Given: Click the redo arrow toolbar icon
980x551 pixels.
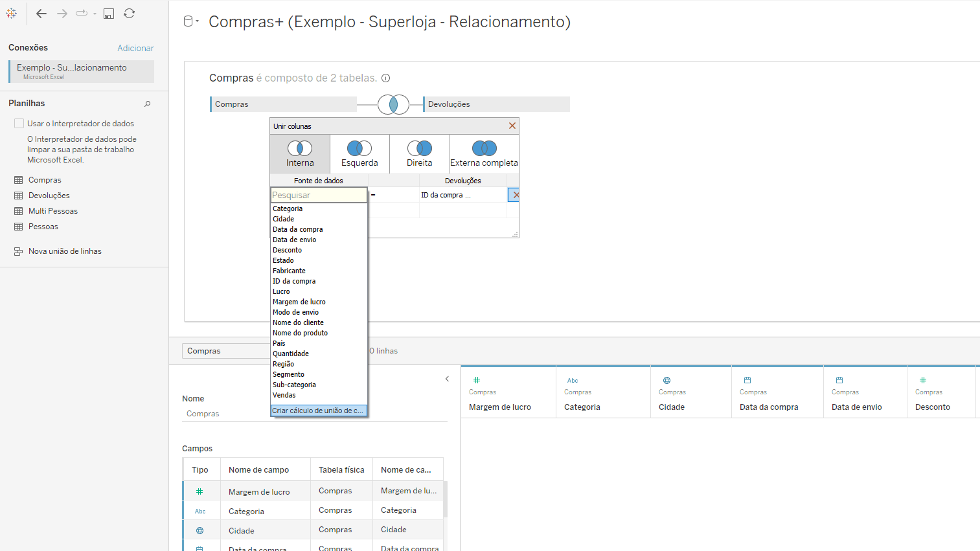Looking at the screenshot, I should (82, 13).
